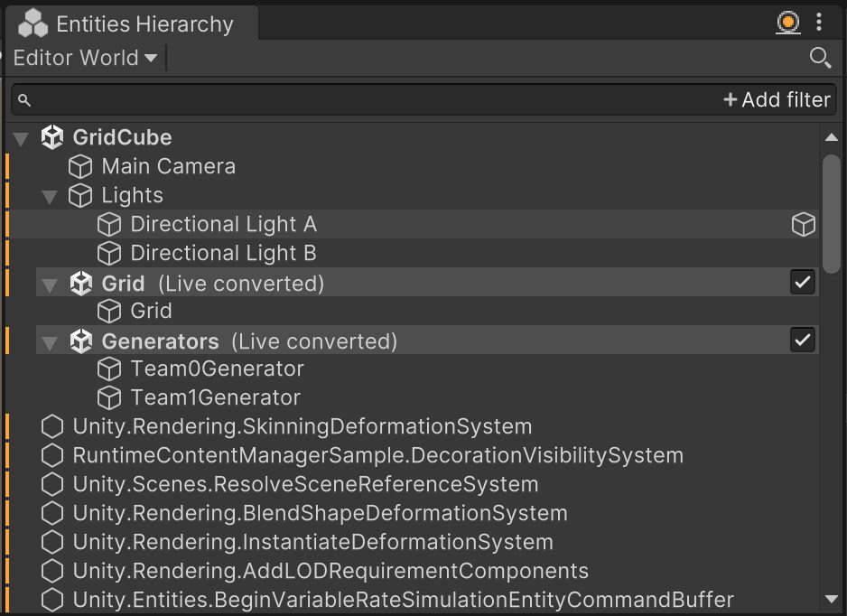Uncheck the Grid subscene checkbox

click(802, 282)
